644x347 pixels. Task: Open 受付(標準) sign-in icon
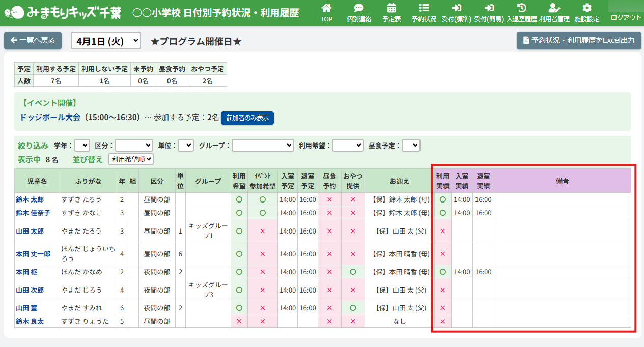pos(457,8)
